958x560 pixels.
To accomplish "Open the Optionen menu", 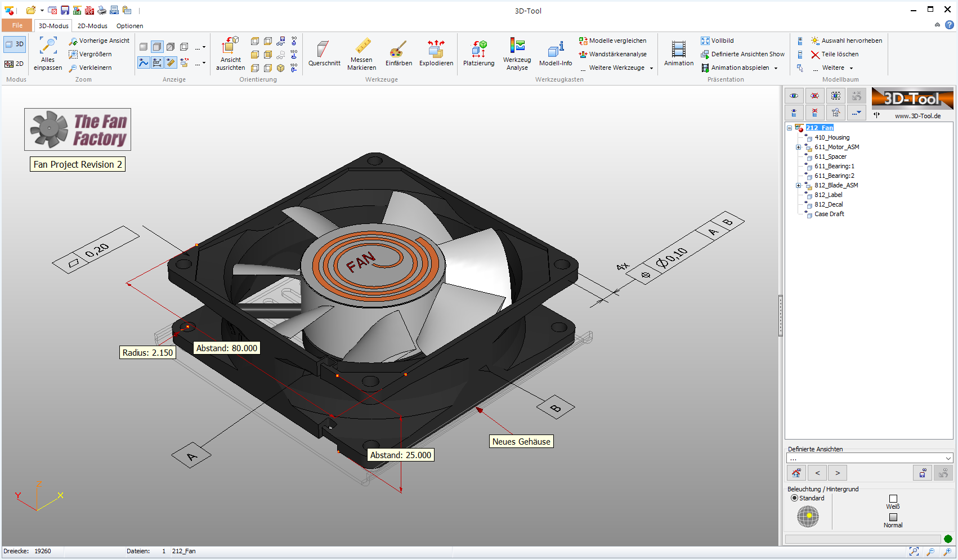I will tap(129, 25).
